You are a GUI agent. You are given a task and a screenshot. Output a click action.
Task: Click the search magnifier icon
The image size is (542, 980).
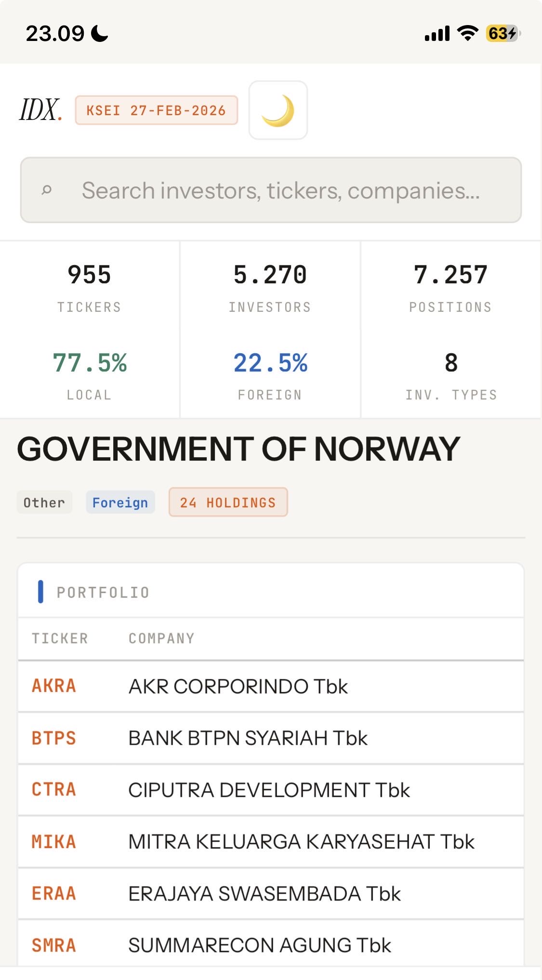tap(47, 190)
